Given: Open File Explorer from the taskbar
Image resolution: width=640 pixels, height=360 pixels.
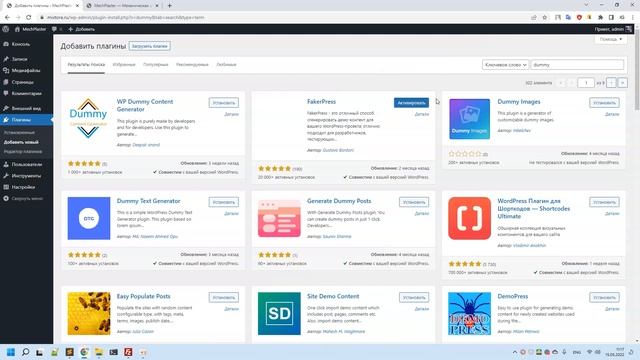Looking at the screenshot, I should pyautogui.click(x=99, y=352).
